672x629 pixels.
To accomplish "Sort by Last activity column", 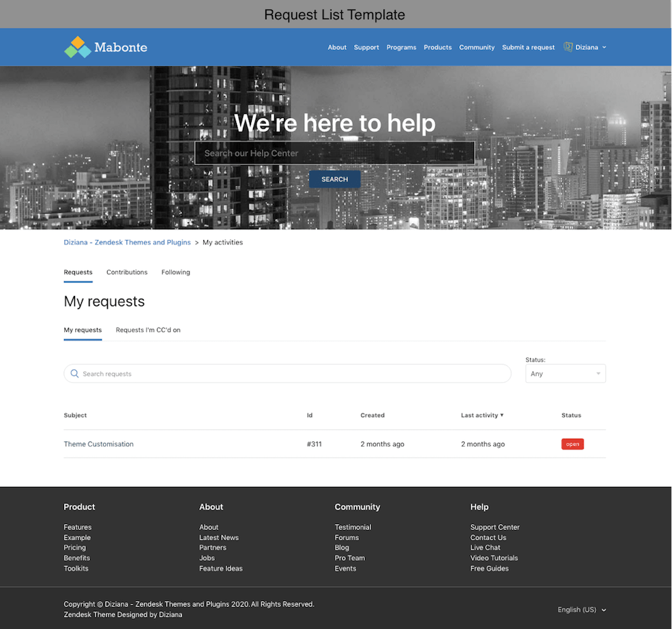I will [x=482, y=415].
